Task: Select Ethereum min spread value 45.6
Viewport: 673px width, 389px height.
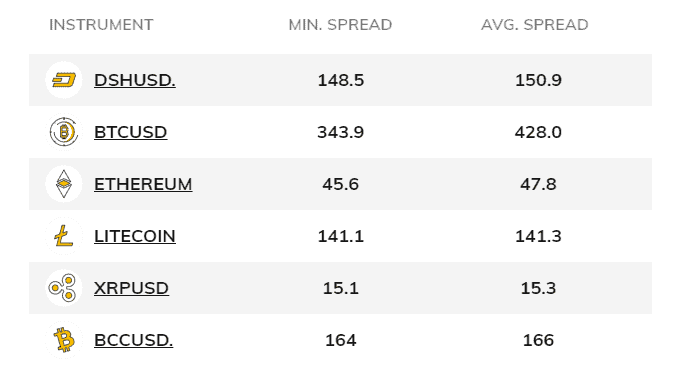Action: [341, 184]
